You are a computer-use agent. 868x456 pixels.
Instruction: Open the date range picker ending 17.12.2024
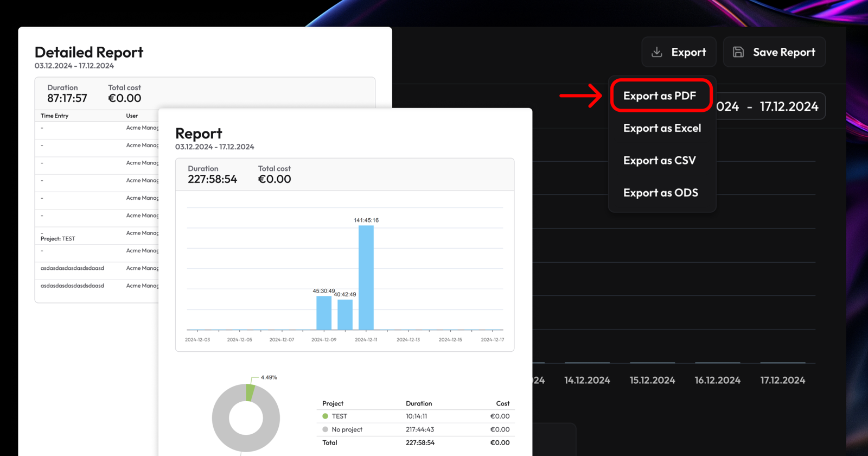tap(770, 106)
